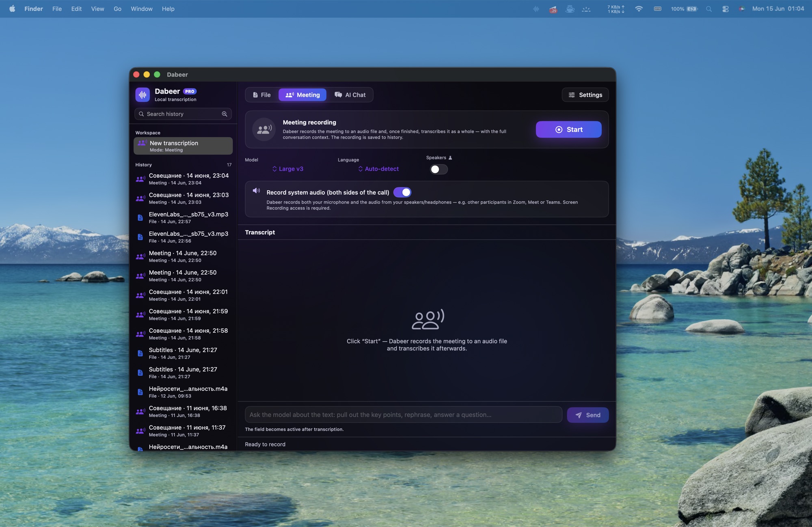Open the Settings button
Screen dimensions: 812x527
pos(585,95)
